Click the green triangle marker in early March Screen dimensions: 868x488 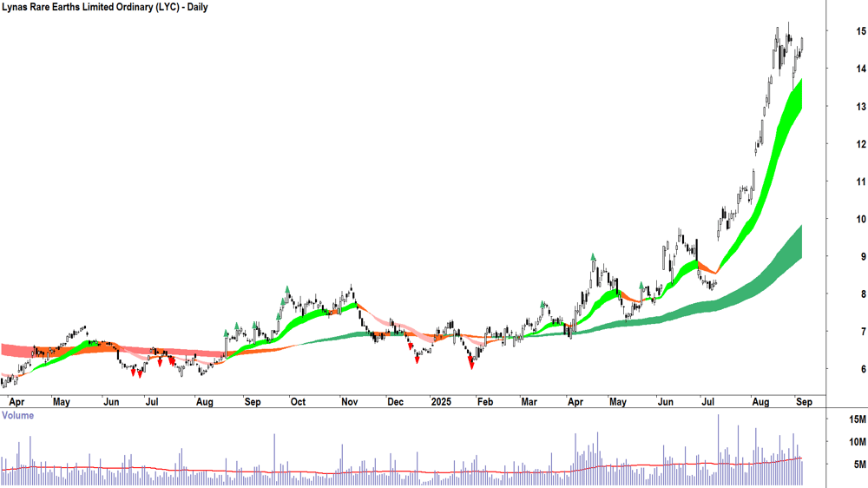tap(543, 304)
